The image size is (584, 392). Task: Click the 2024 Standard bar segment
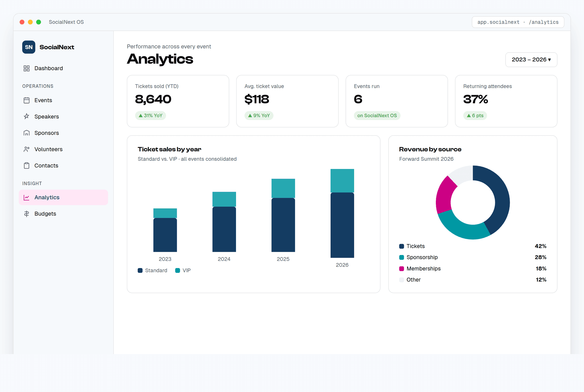click(x=224, y=229)
